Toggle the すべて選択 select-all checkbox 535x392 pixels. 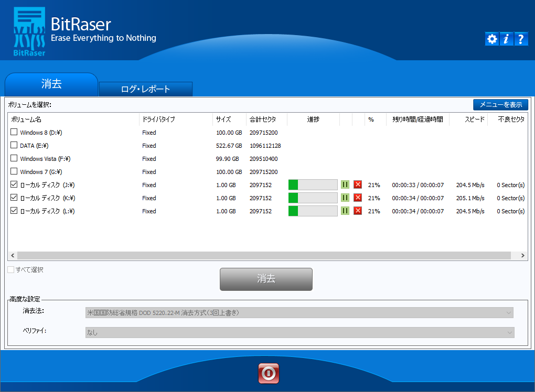[x=11, y=270]
